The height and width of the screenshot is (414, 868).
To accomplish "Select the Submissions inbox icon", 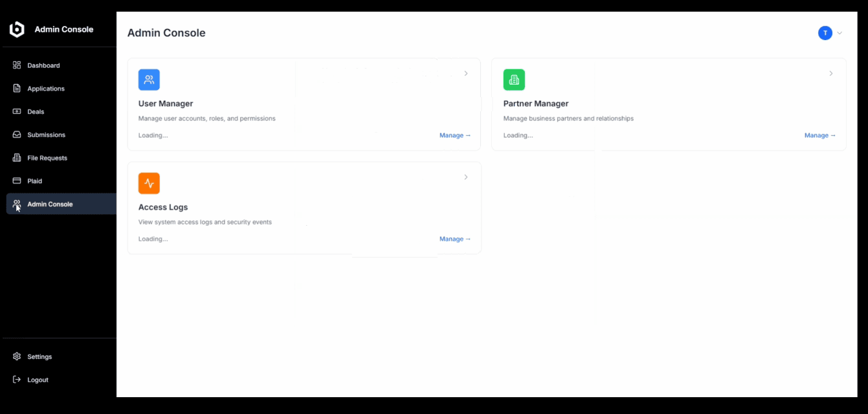I will pos(16,135).
